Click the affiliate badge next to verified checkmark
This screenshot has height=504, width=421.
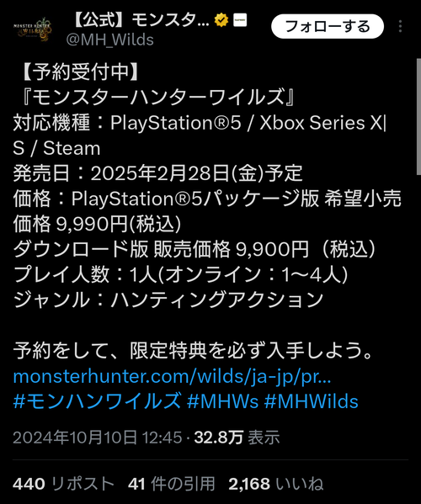click(x=240, y=20)
